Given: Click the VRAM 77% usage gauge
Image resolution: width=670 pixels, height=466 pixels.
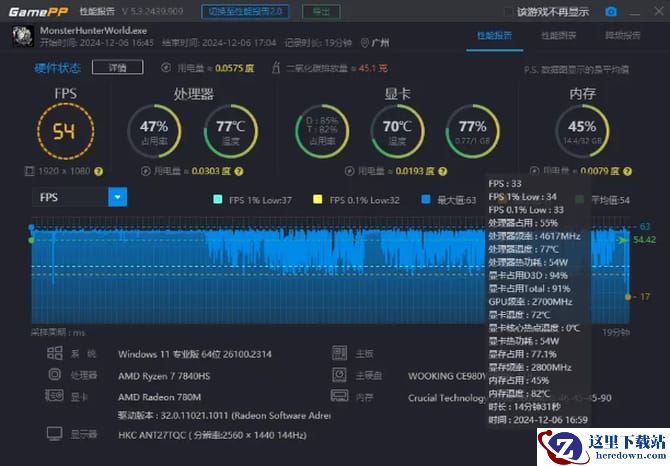Looking at the screenshot, I should [x=473, y=131].
